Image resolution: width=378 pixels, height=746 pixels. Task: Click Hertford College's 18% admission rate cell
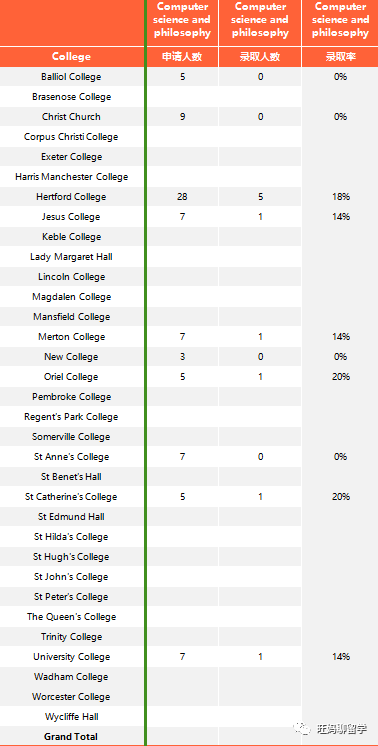tap(340, 197)
